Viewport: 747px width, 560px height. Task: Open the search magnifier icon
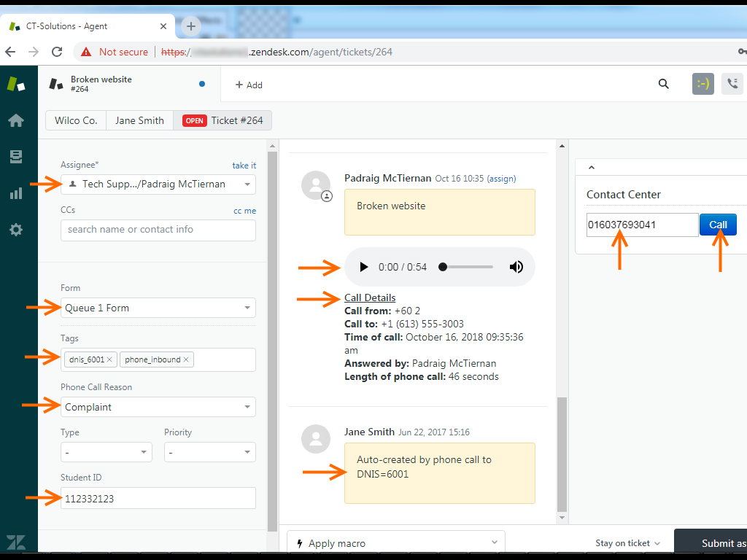(664, 85)
